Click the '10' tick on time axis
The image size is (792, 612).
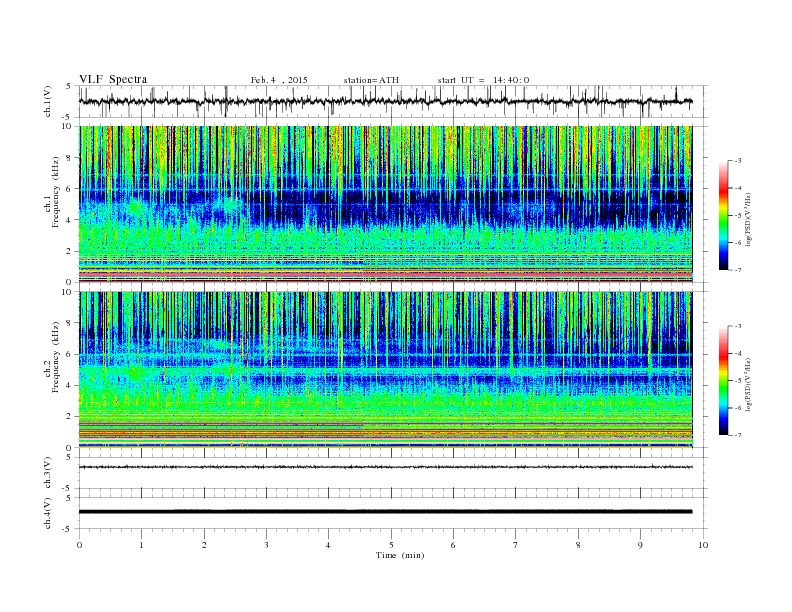coord(703,545)
